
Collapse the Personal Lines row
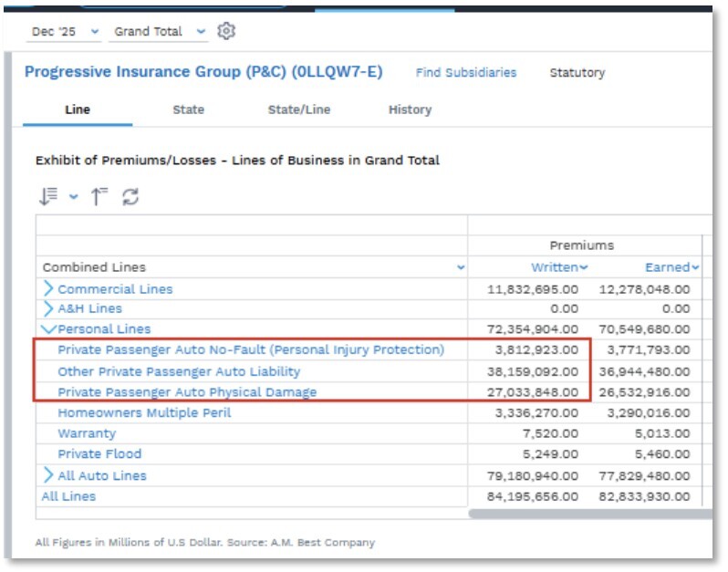pyautogui.click(x=48, y=329)
